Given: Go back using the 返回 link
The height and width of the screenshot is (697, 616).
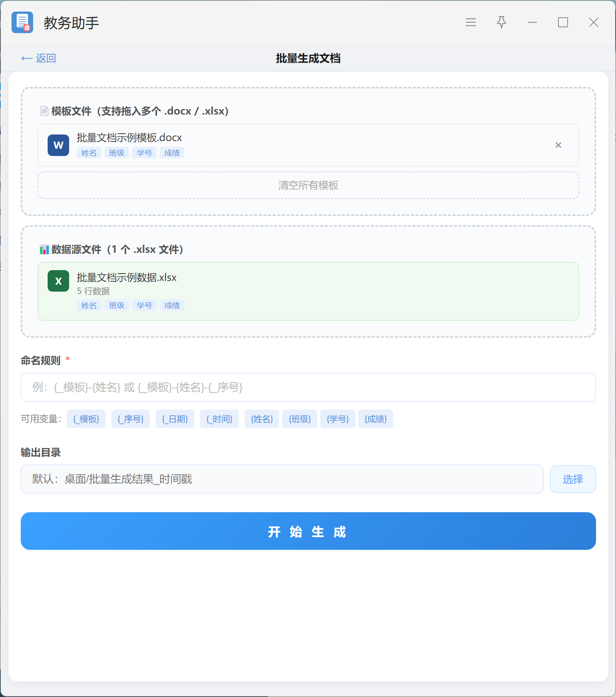Looking at the screenshot, I should (38, 58).
